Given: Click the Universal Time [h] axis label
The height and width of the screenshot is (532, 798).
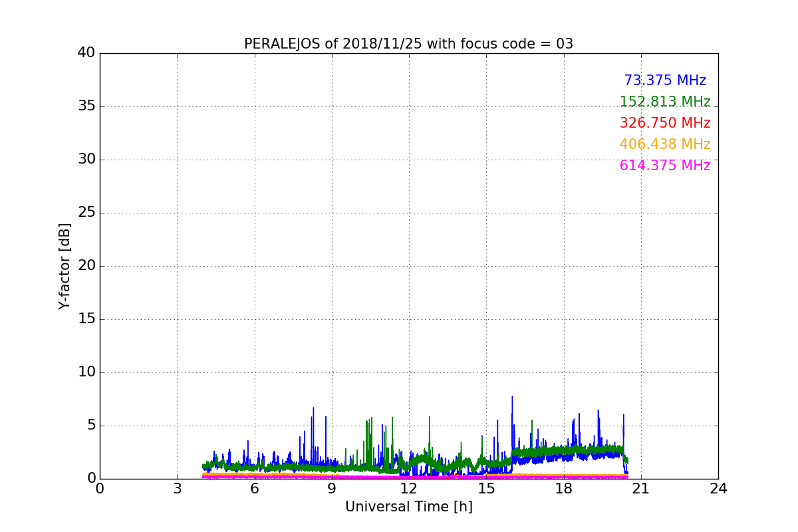Looking at the screenshot, I should click(x=408, y=507).
